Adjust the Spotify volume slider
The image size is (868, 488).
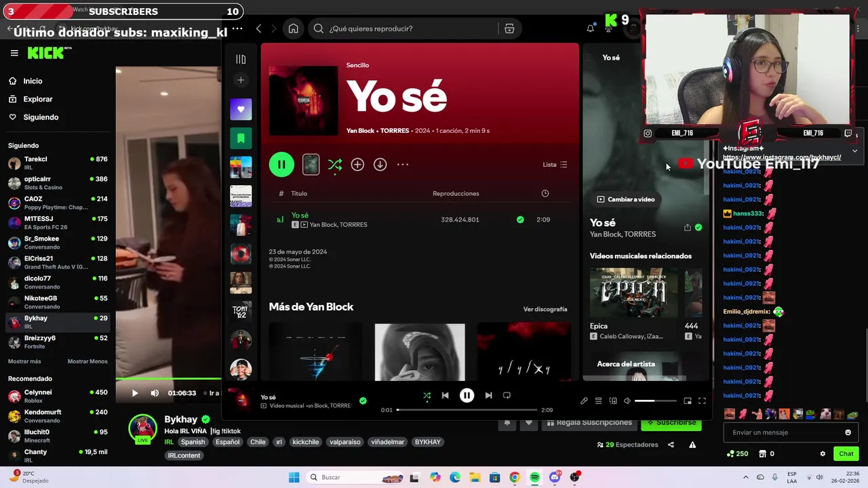(656, 401)
